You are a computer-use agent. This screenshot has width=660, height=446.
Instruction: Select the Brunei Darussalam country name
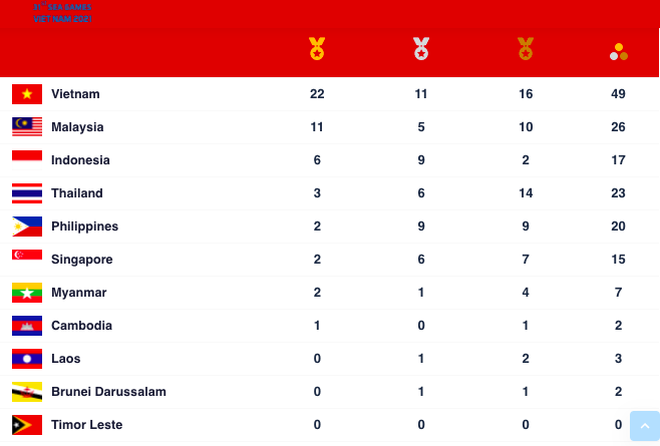click(109, 391)
